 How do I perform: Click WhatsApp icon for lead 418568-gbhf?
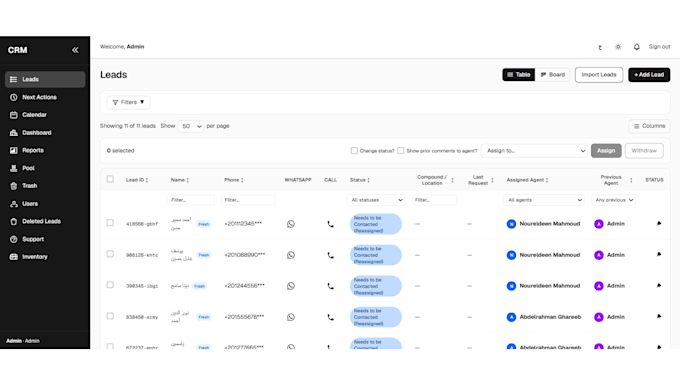click(x=291, y=224)
